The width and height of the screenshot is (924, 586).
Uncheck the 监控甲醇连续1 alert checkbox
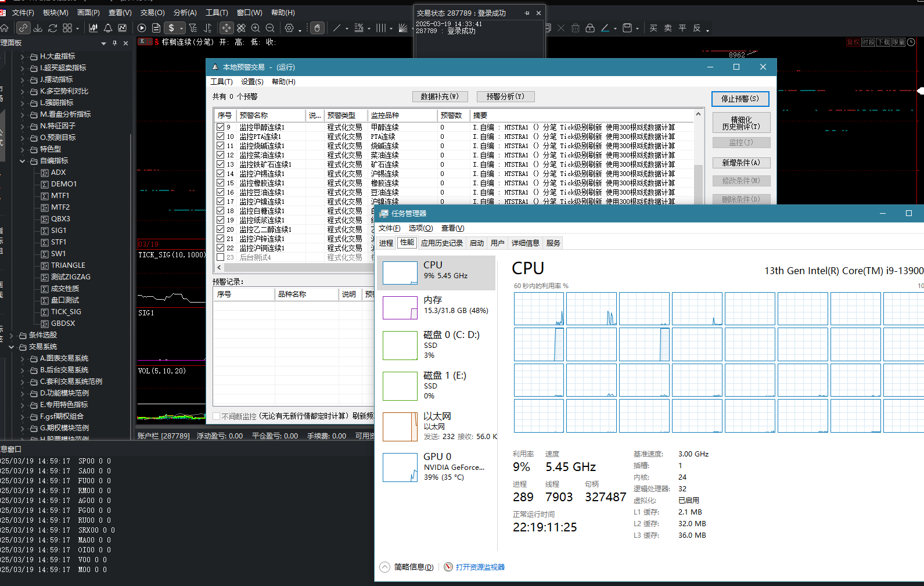tap(221, 127)
